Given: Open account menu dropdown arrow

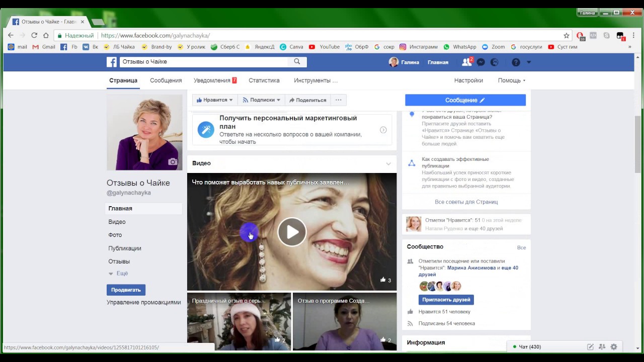Looking at the screenshot, I should [x=529, y=62].
